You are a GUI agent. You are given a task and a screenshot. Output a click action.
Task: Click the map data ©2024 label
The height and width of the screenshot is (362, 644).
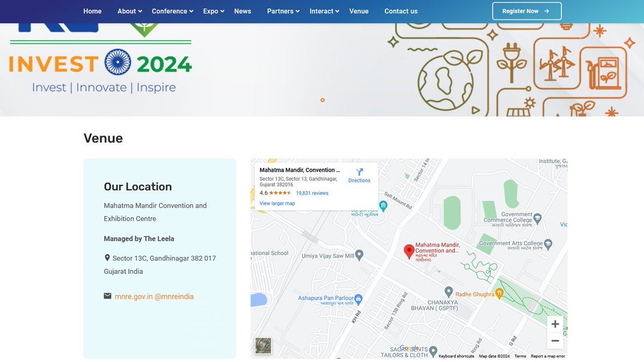[x=494, y=356]
